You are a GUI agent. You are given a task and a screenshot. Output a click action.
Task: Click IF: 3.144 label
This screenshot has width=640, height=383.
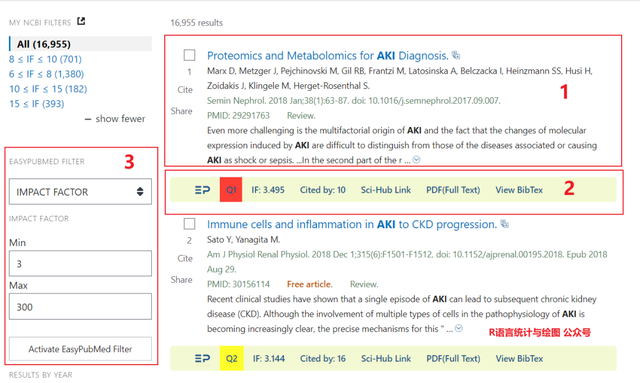(269, 359)
